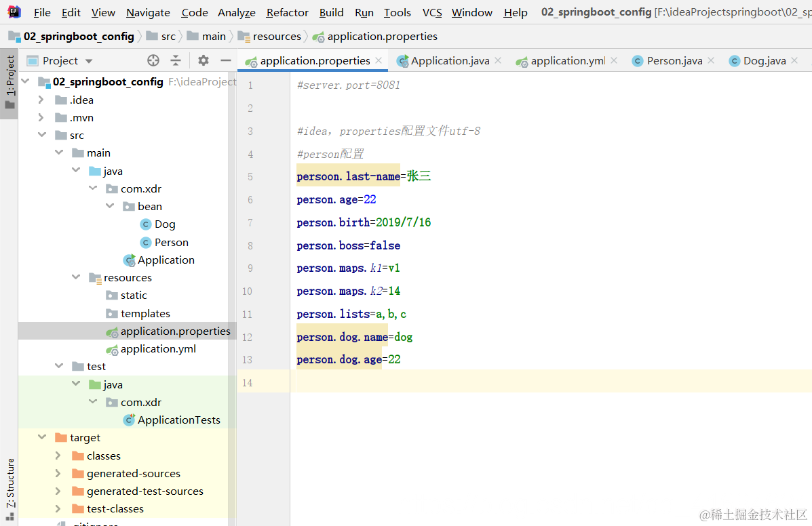Open the Navigate menu
Screen dimensions: 812x526
[148, 12]
